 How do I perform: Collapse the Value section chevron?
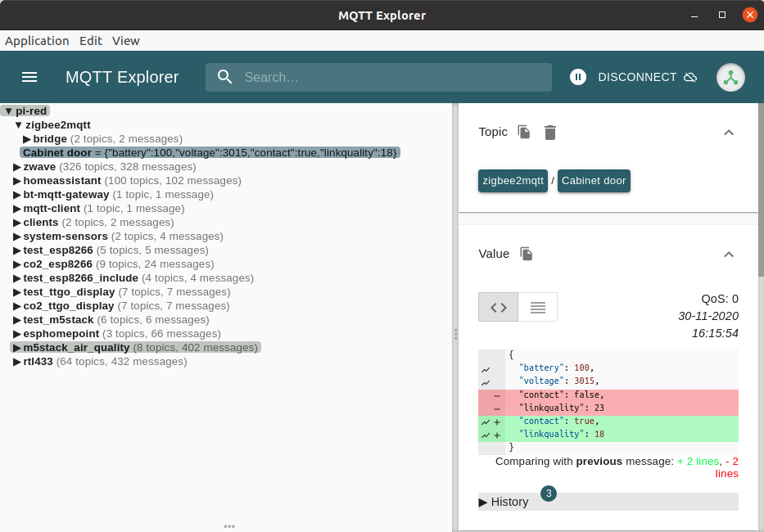pos(728,255)
